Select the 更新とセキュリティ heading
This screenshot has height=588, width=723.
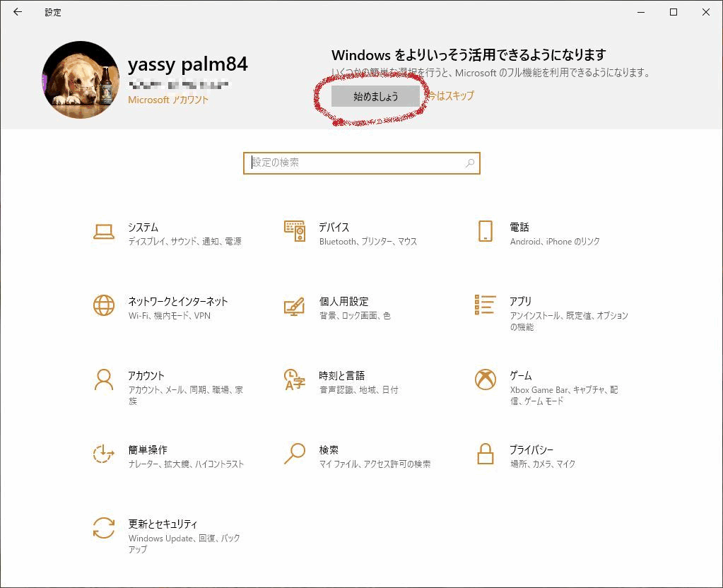(x=163, y=524)
